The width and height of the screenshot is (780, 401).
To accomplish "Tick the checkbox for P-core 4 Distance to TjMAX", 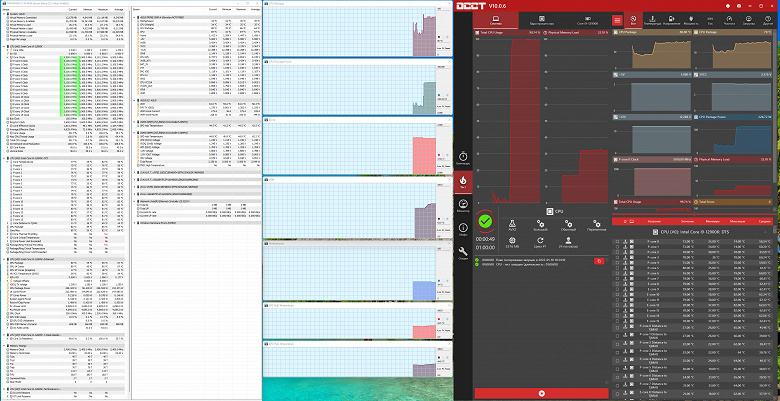I will pos(617,361).
